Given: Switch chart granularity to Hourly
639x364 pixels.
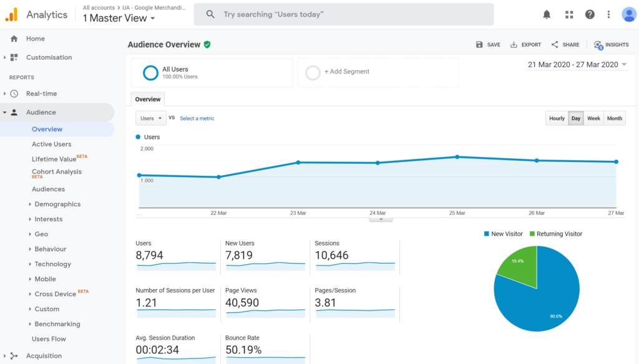Looking at the screenshot, I should pos(557,118).
